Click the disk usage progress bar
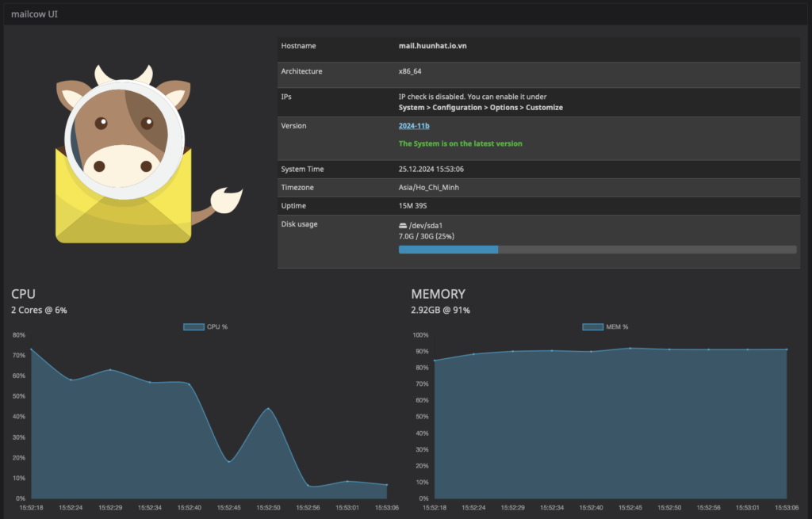812x519 pixels. [597, 250]
